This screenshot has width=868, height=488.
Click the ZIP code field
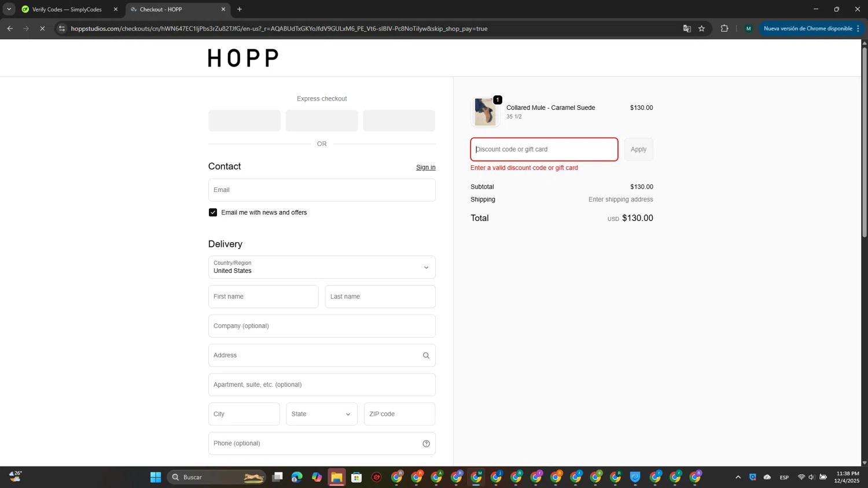[x=399, y=414]
